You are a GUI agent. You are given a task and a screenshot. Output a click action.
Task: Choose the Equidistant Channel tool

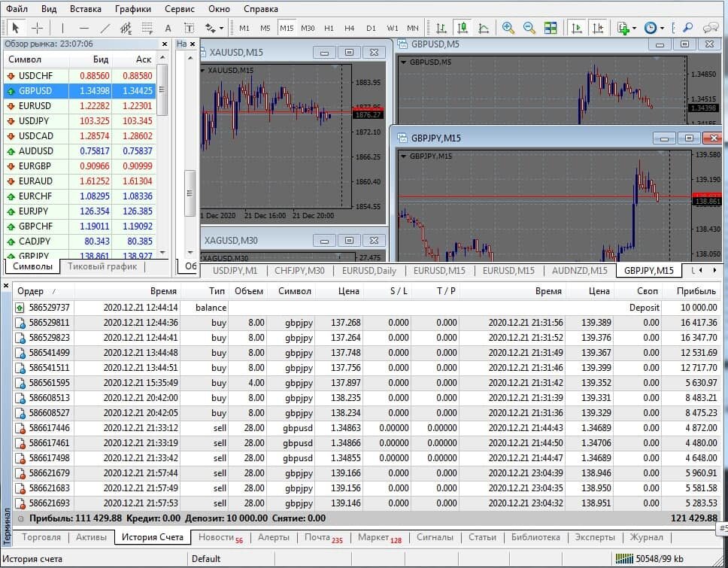pyautogui.click(x=126, y=28)
